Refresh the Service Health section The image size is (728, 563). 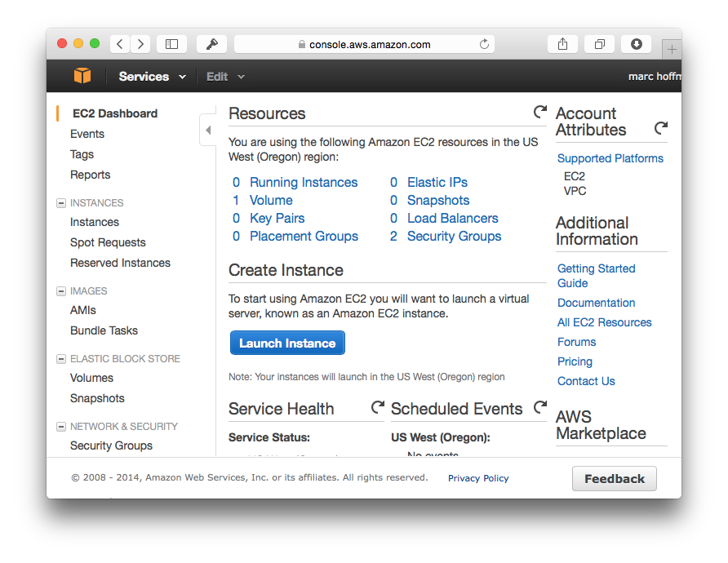tap(378, 407)
